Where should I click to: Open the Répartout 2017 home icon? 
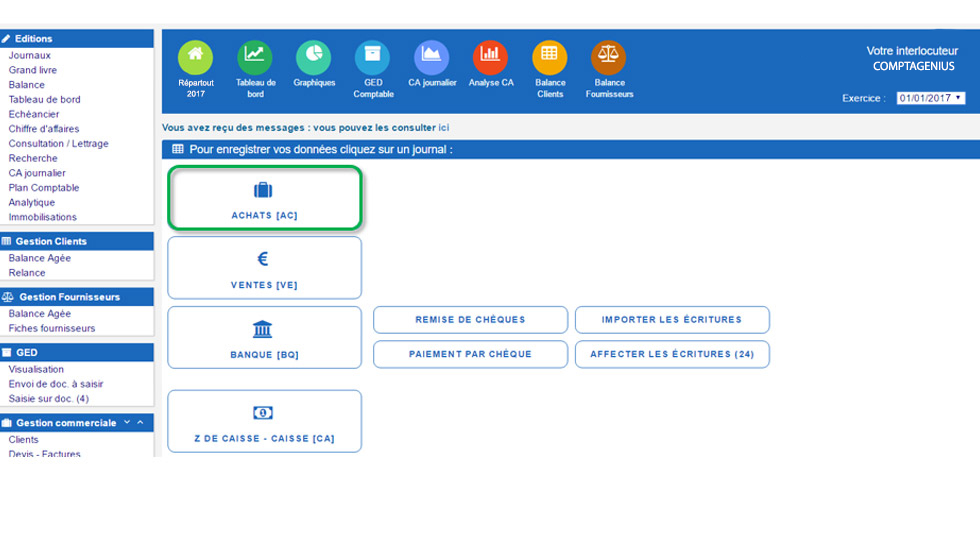coord(196,57)
